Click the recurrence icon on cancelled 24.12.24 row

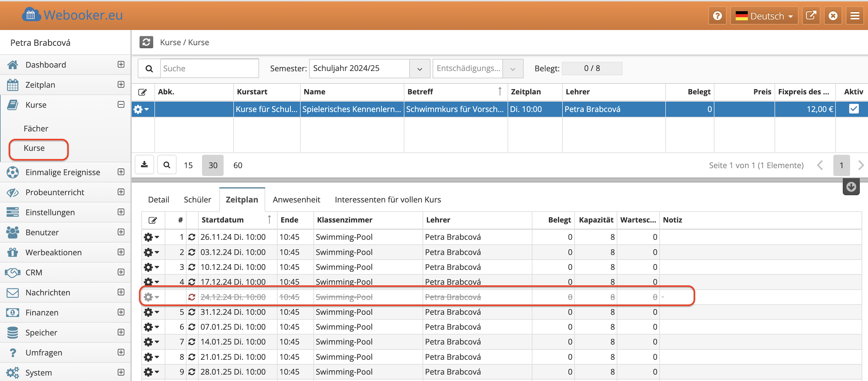(192, 297)
